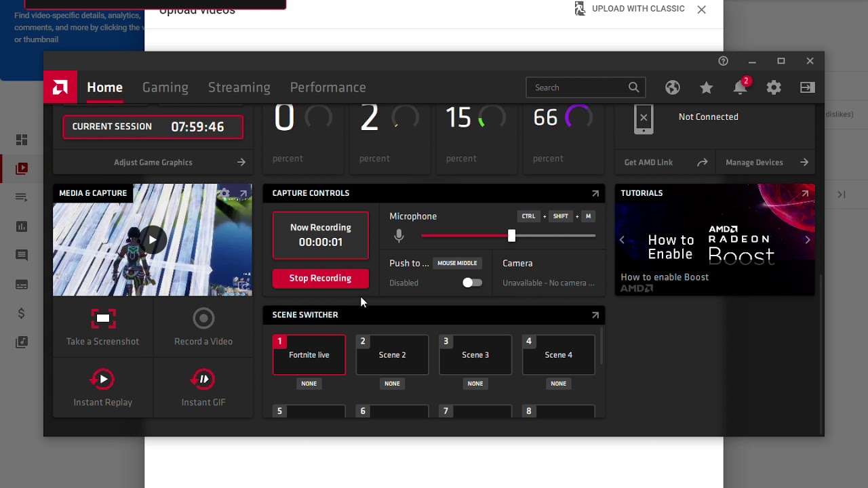Open the notifications bell icon
868x488 pixels.
pyautogui.click(x=741, y=87)
